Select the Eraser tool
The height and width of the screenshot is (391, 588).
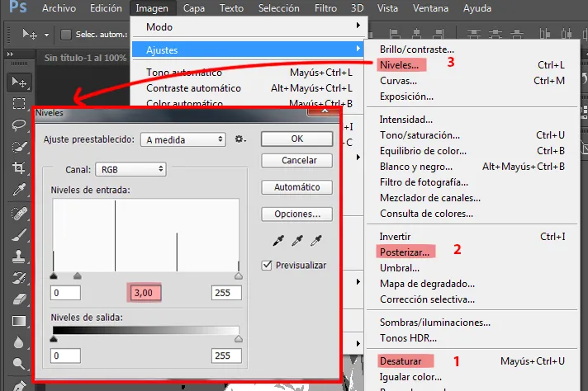19,299
